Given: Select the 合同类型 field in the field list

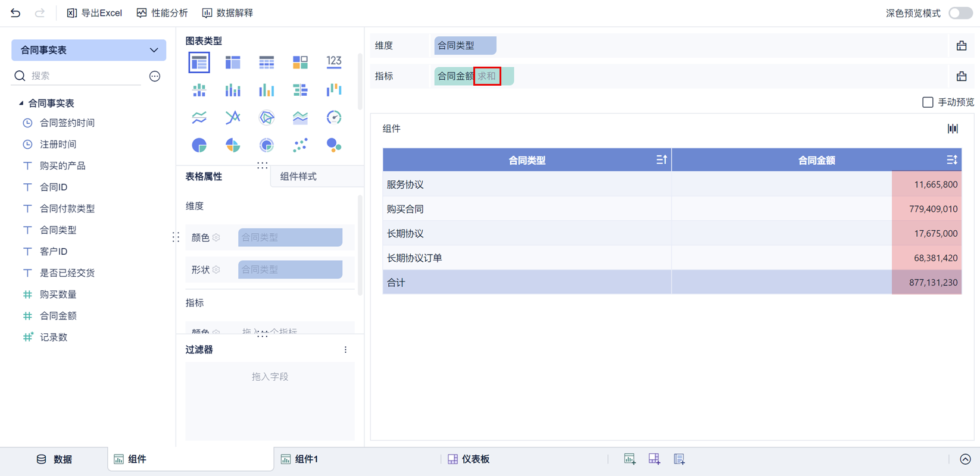Looking at the screenshot, I should [58, 230].
